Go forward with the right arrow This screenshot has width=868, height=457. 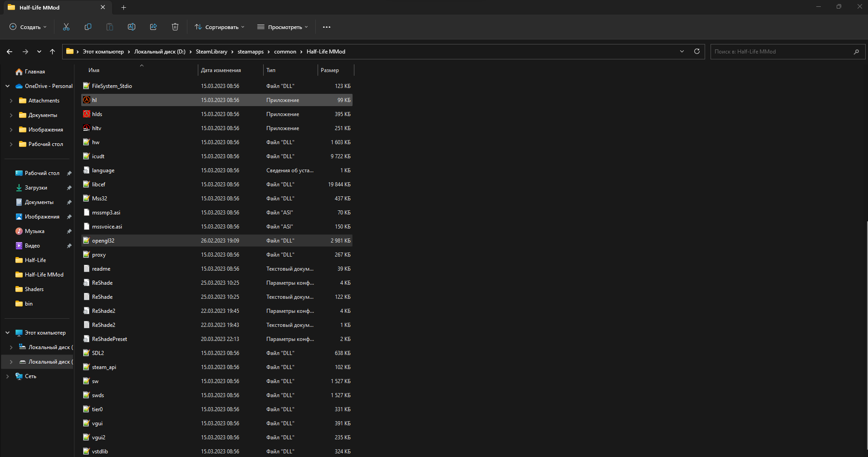tap(25, 52)
